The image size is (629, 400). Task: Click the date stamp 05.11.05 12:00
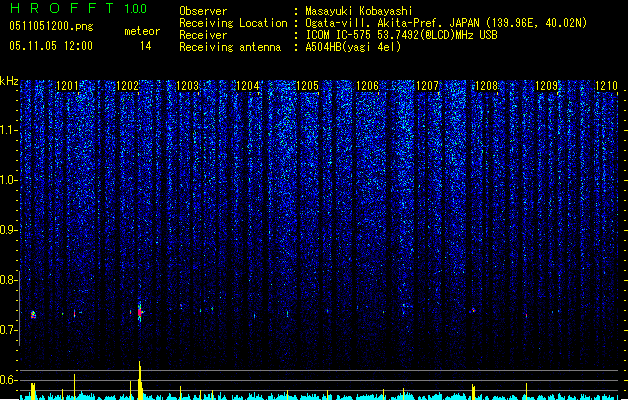[x=51, y=46]
